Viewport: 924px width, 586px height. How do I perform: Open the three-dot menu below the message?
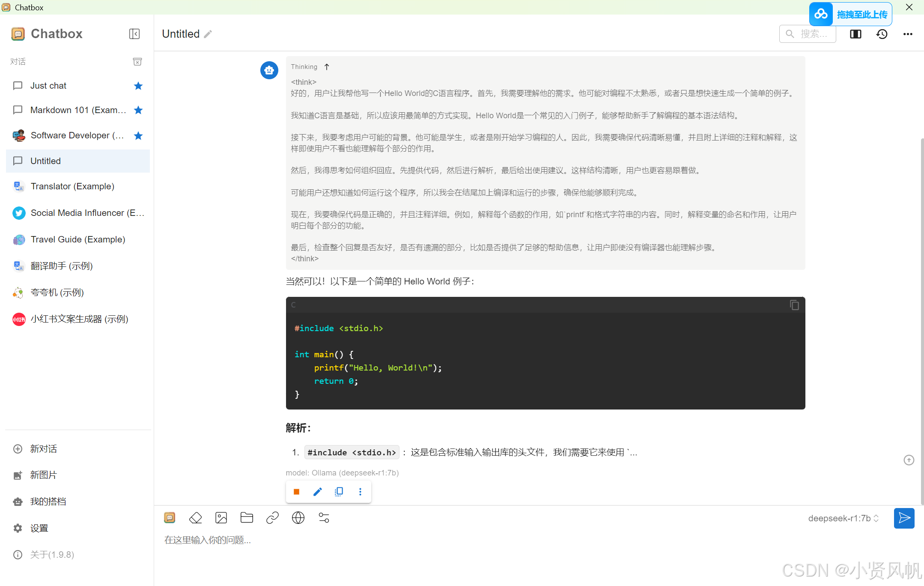click(360, 492)
